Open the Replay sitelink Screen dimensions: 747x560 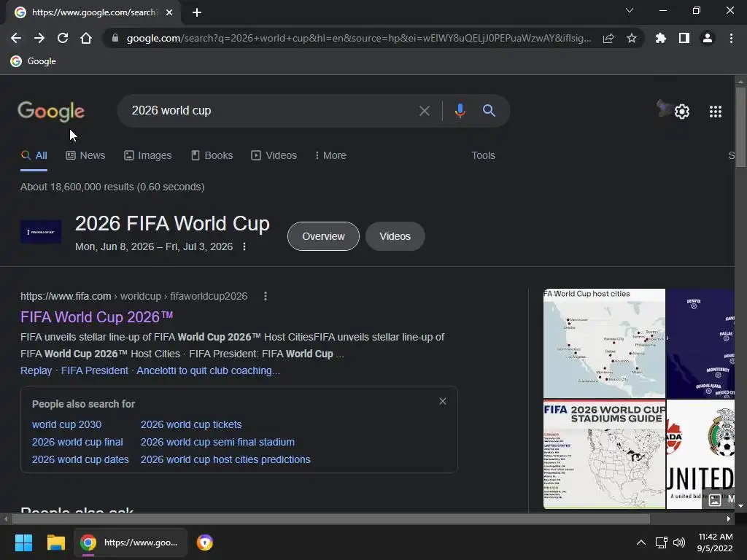[x=36, y=370]
